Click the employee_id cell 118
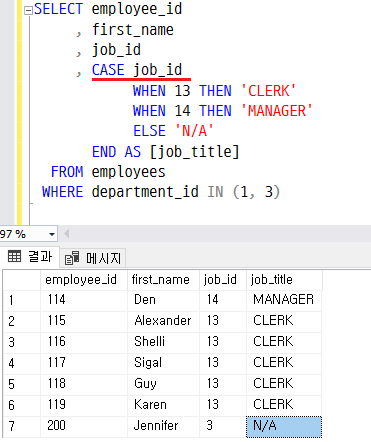The height and width of the screenshot is (442, 371). pyautogui.click(x=84, y=384)
